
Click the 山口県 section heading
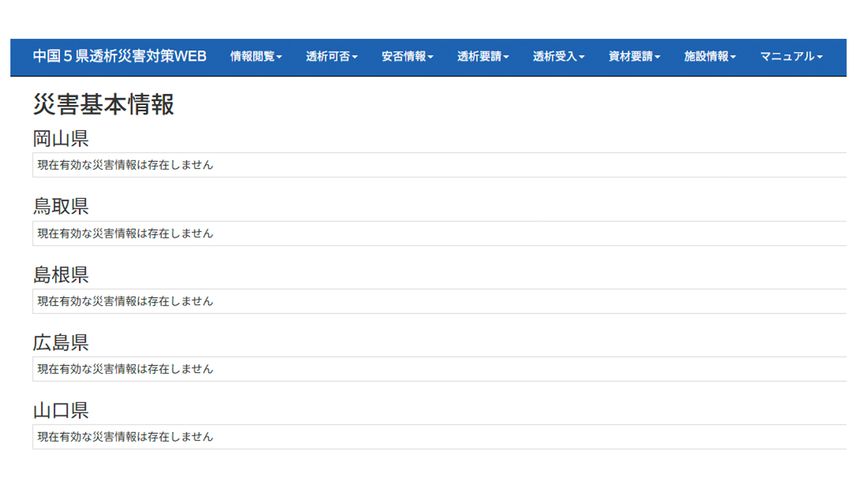point(61,411)
